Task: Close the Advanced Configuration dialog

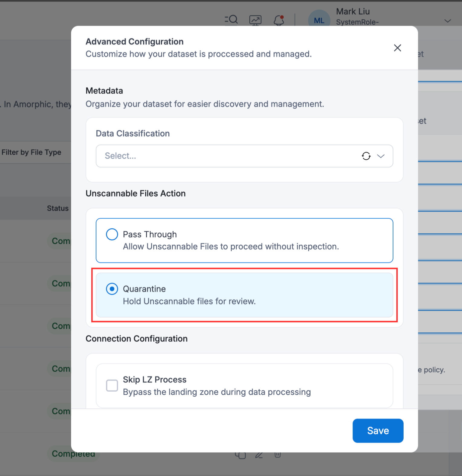Action: pyautogui.click(x=397, y=48)
